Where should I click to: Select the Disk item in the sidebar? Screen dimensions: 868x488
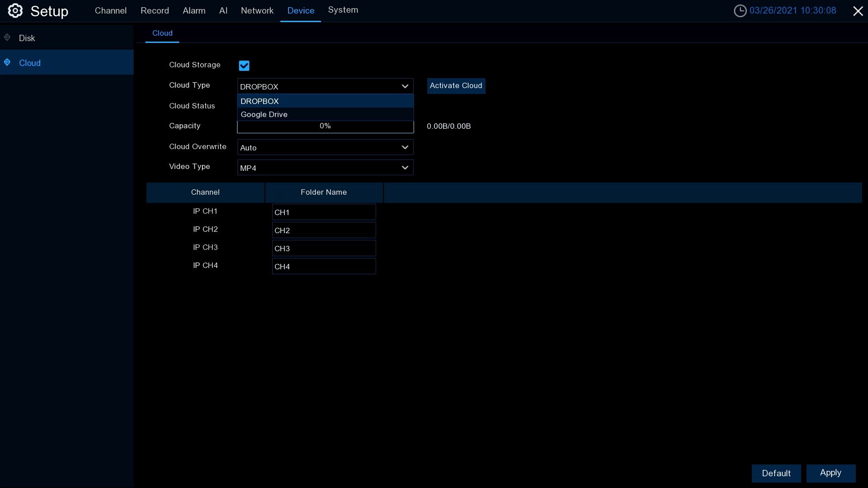[27, 38]
